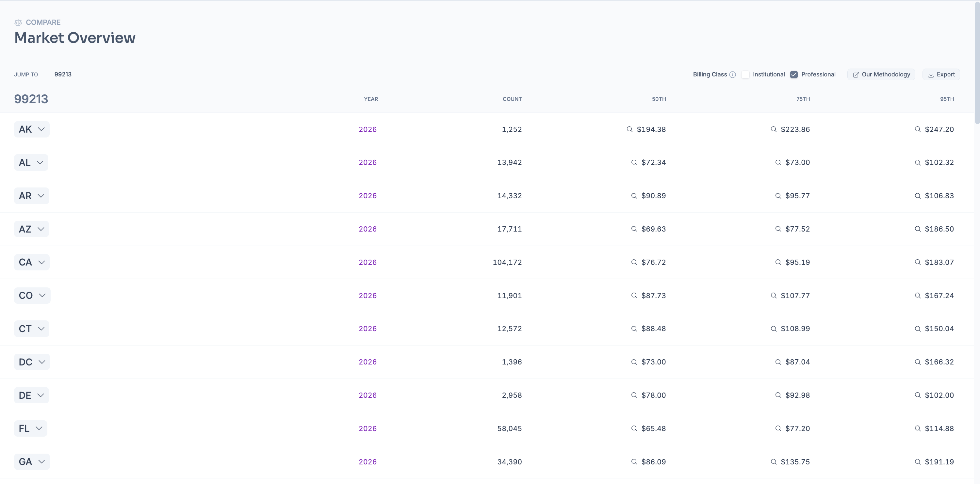Click the 2026 year in DE row
The image size is (980, 484).
coord(367,395)
